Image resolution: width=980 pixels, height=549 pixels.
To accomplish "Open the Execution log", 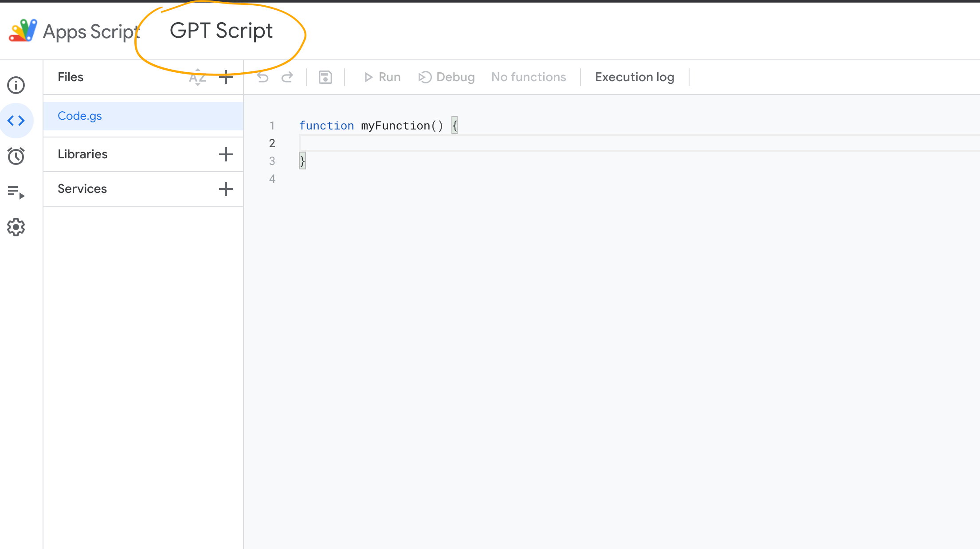I will coord(635,77).
